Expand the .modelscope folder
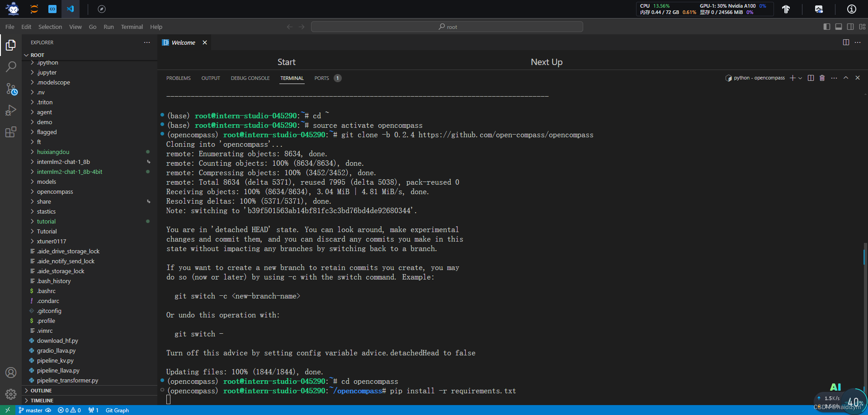 click(90, 82)
